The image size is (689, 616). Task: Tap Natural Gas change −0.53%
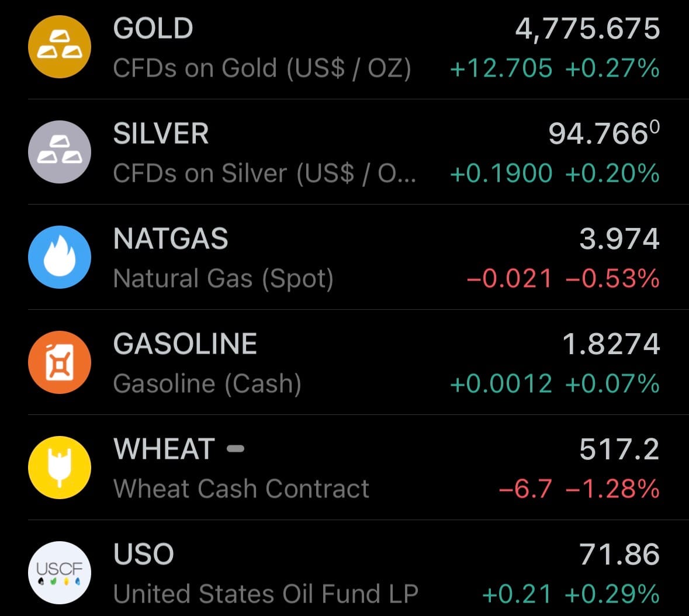[x=612, y=279]
